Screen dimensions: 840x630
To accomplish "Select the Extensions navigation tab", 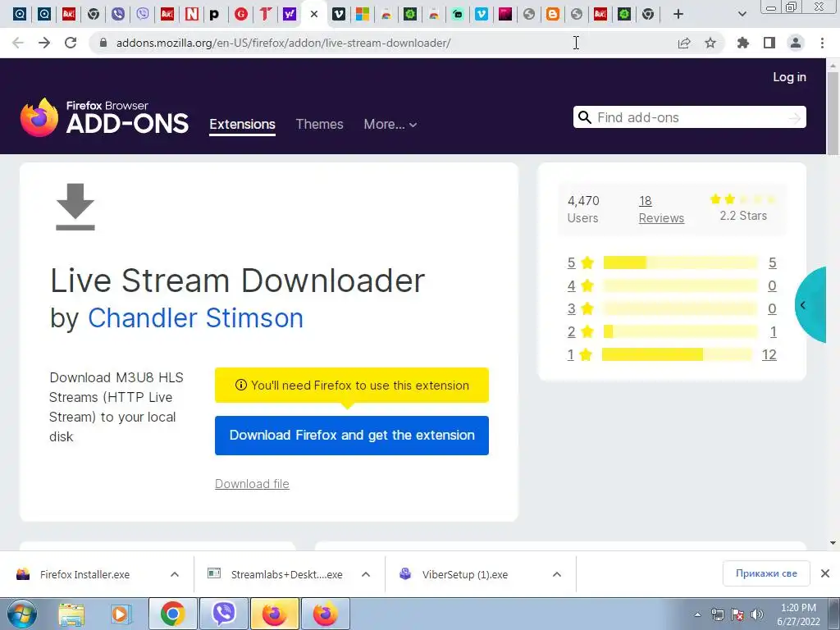I will pos(242,125).
